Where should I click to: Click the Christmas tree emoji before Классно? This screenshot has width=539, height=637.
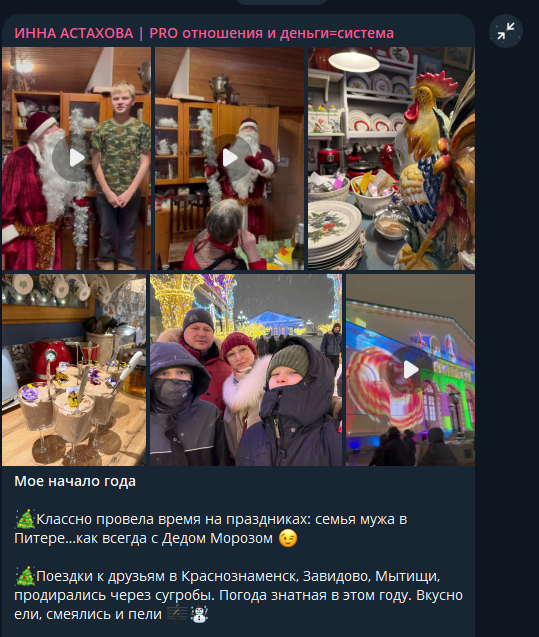(x=25, y=519)
